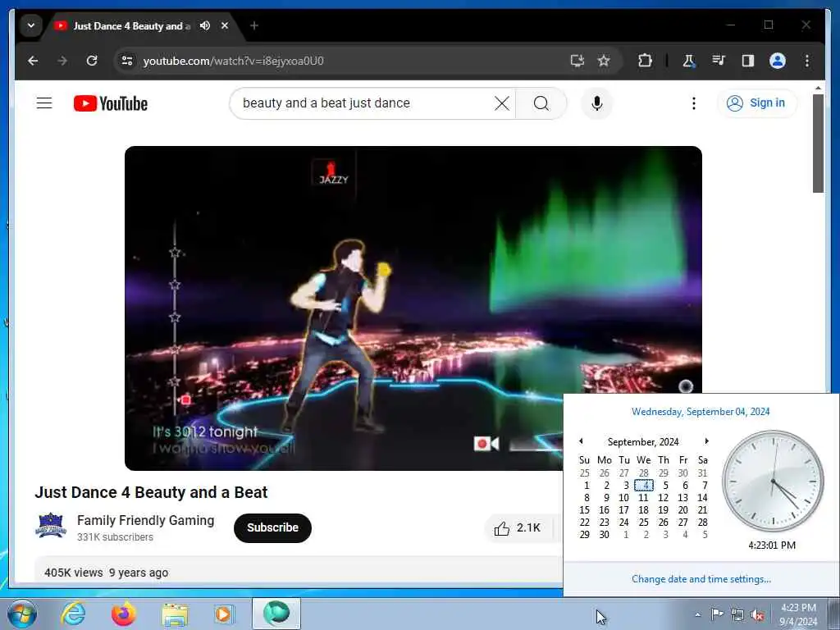Select September 13 in calendar

coord(682,498)
